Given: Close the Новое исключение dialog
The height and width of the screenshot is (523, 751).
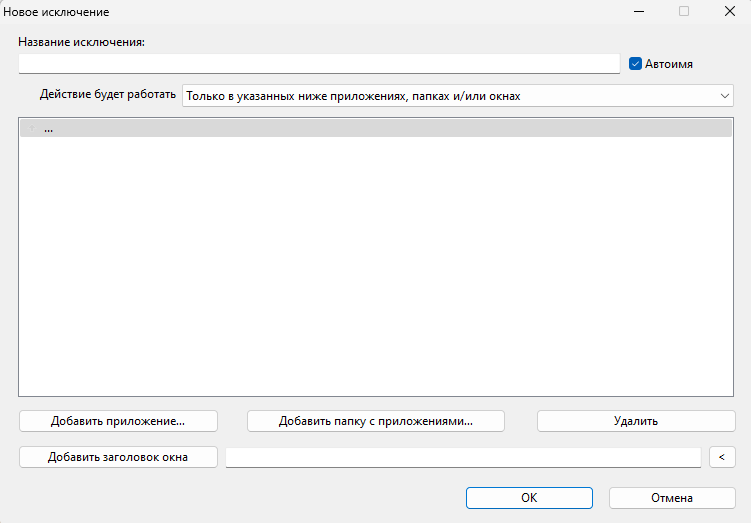Looking at the screenshot, I should point(730,12).
